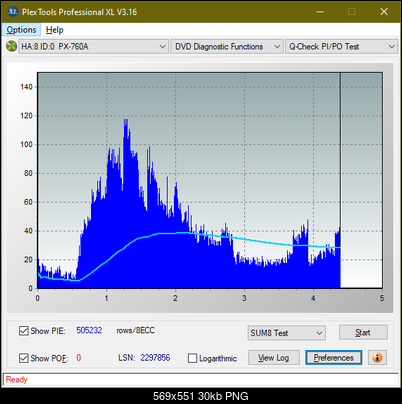Image resolution: width=402 pixels, height=404 pixels.
Task: Click the Ready status bar text
Action: coord(16,379)
